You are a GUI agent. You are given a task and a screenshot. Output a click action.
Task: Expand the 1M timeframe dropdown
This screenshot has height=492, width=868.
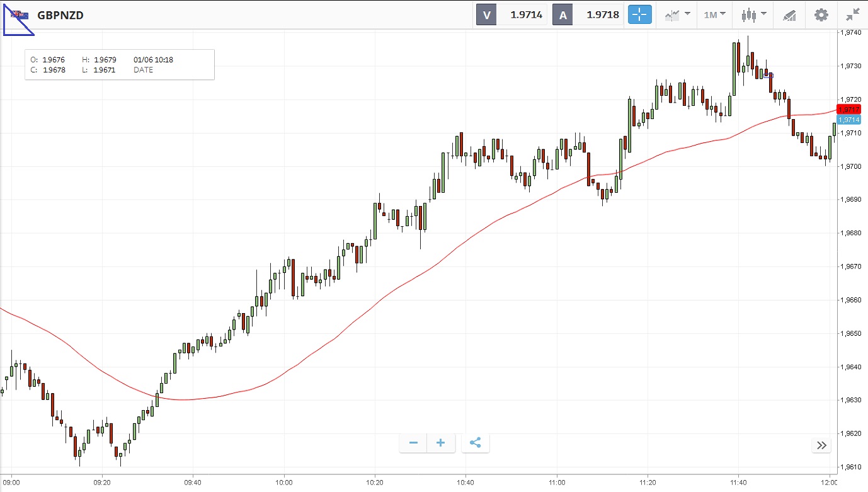pos(714,14)
